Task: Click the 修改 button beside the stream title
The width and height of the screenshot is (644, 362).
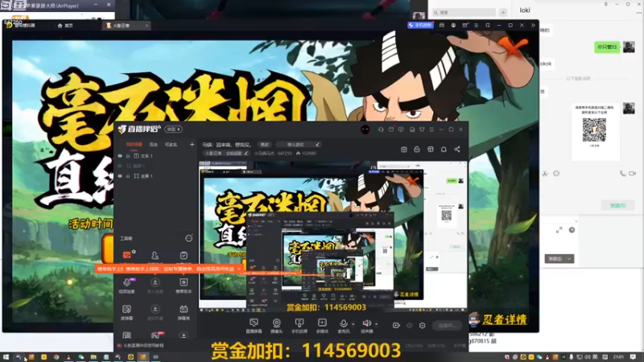Action: 265,145
